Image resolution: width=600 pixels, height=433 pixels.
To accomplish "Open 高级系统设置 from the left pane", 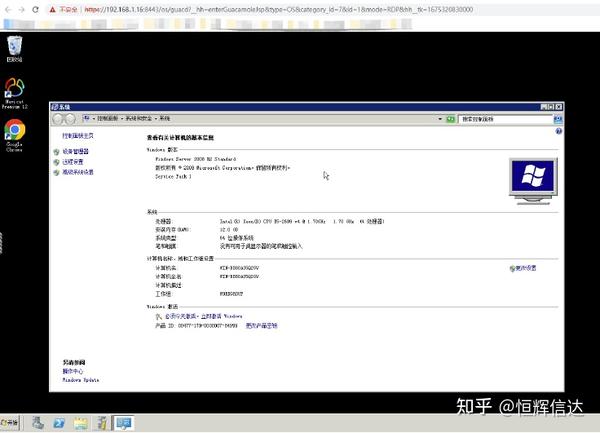I will 78,172.
